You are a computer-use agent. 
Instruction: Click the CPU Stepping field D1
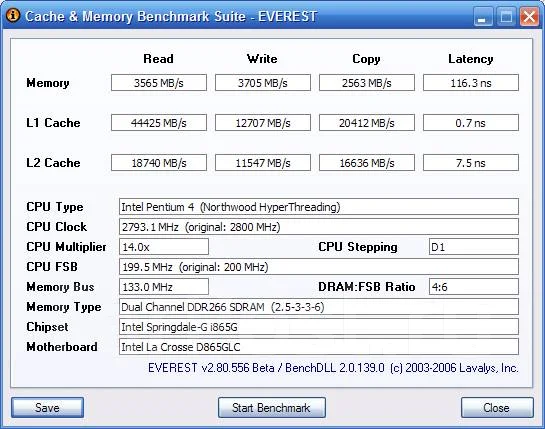pos(474,247)
